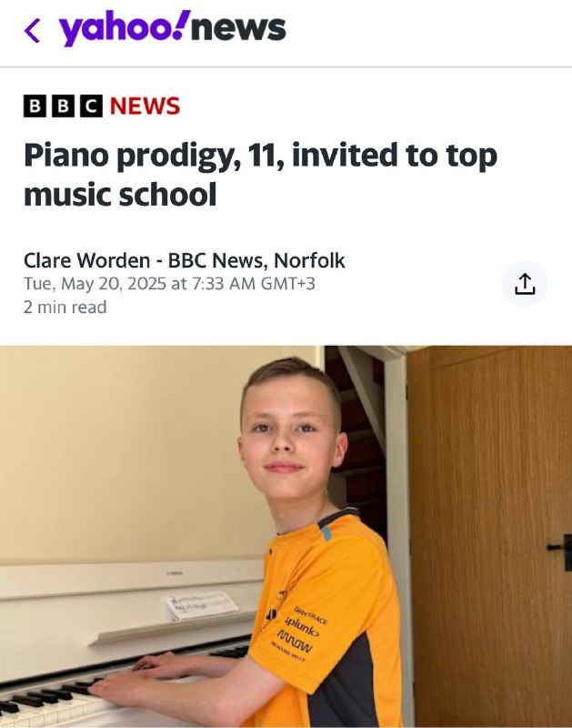
Task: Open the article photo of boy
Action: coord(286,536)
